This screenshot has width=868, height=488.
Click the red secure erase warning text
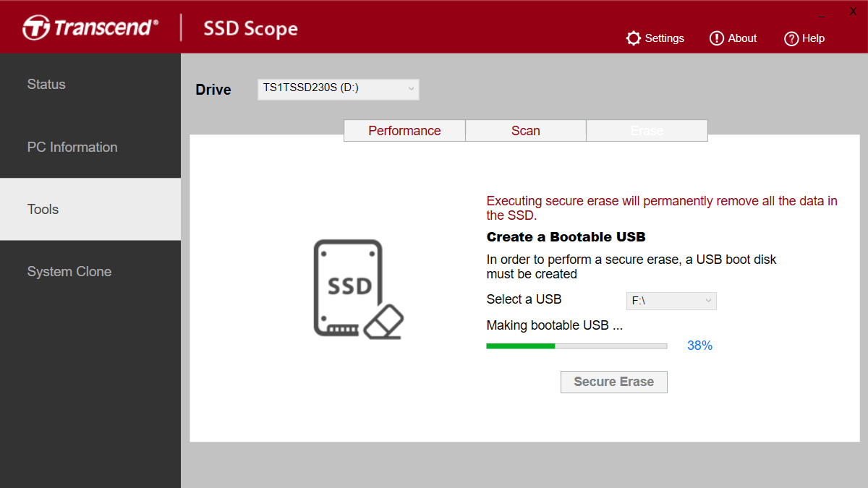point(662,208)
